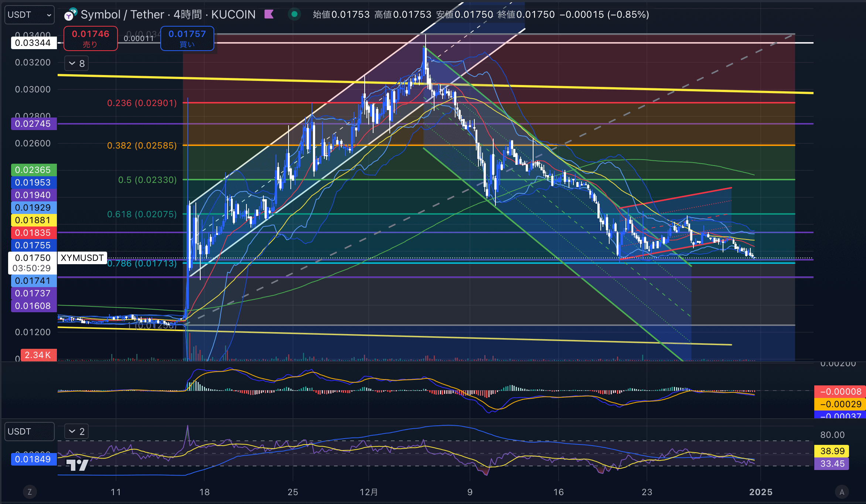Click the TradingView logo icon
Viewport: 866px width, 504px height.
[77, 465]
